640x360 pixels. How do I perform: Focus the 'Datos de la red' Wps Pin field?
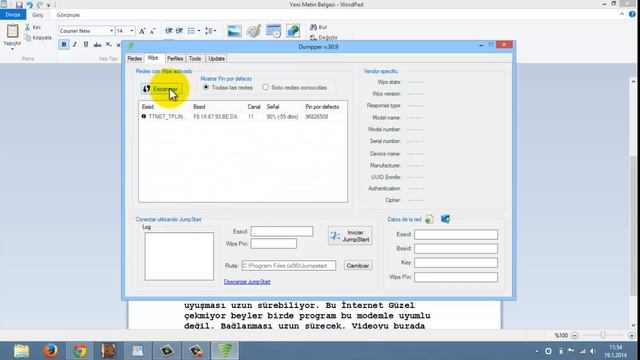pos(456,277)
